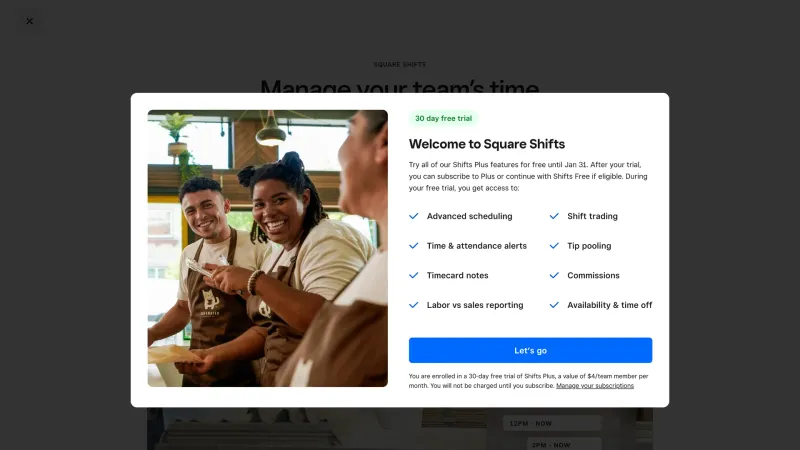This screenshot has height=450, width=800.
Task: Click the Manage your team's time heading
Action: pos(399,86)
